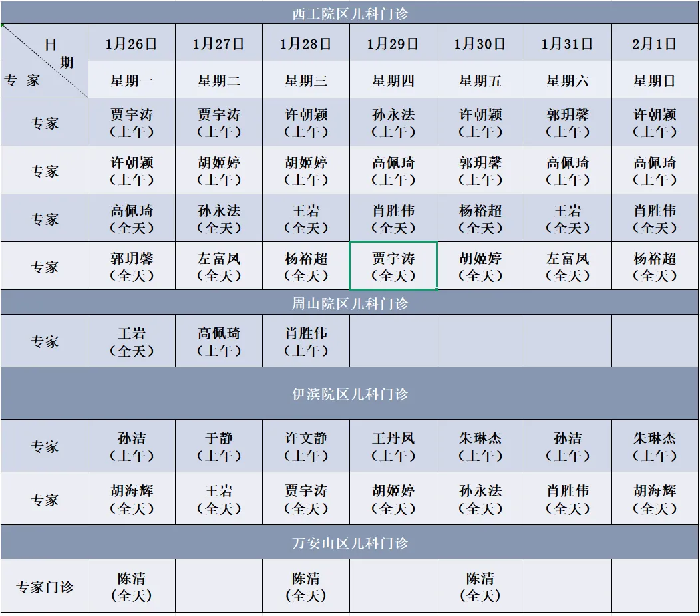
Task: Click the 1月26日 date header cell
Action: pyautogui.click(x=132, y=44)
